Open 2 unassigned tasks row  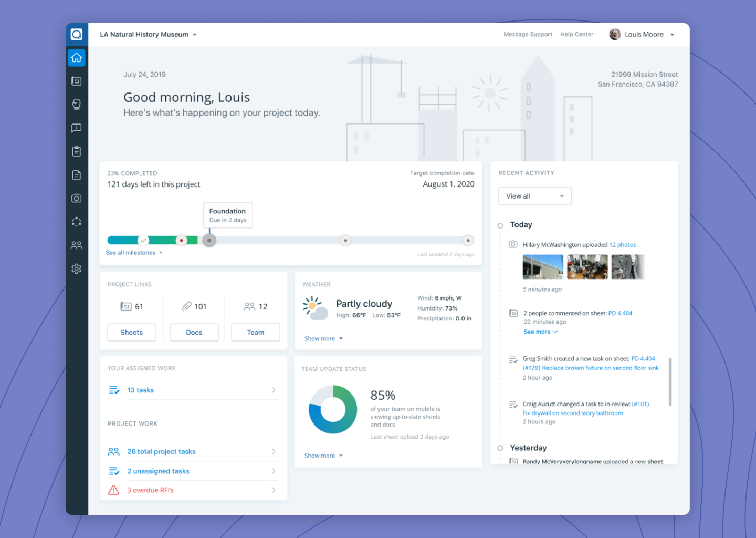pos(193,471)
